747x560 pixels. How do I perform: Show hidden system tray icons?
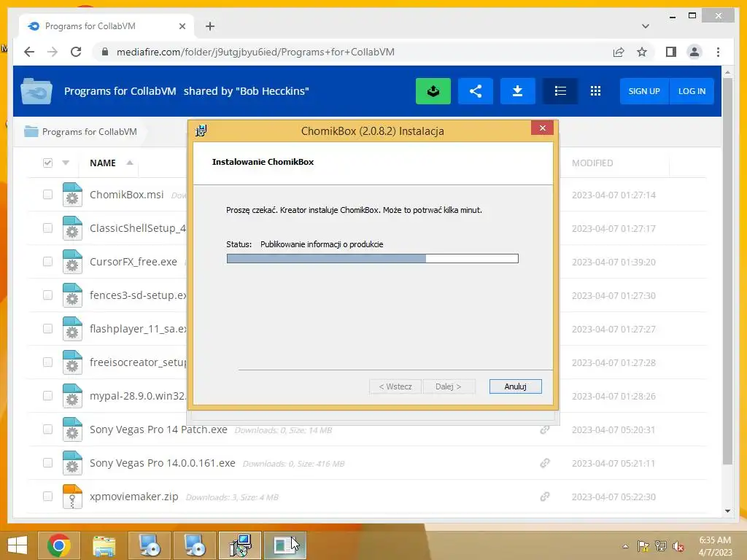point(625,546)
